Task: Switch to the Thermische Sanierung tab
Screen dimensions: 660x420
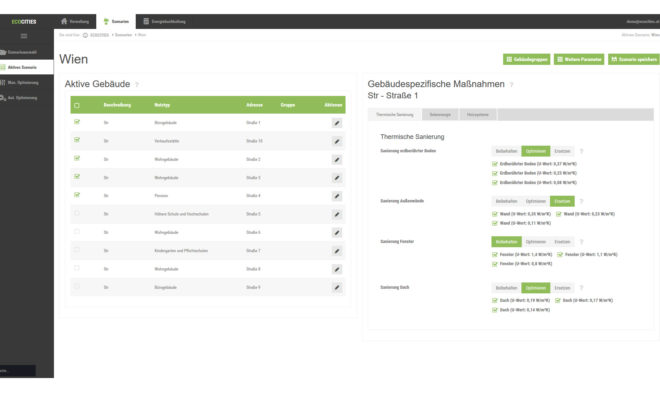Action: click(x=395, y=114)
